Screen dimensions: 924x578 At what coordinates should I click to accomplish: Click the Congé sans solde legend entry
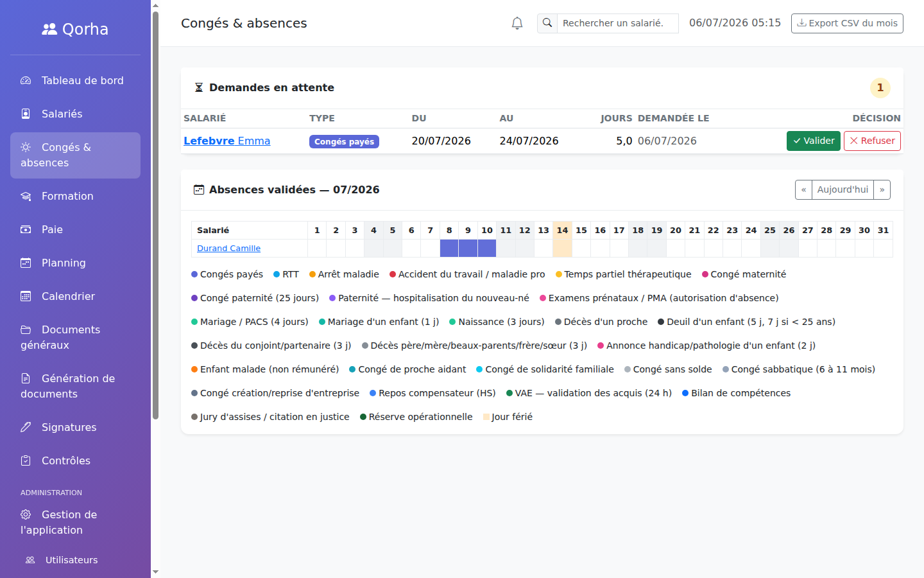668,369
